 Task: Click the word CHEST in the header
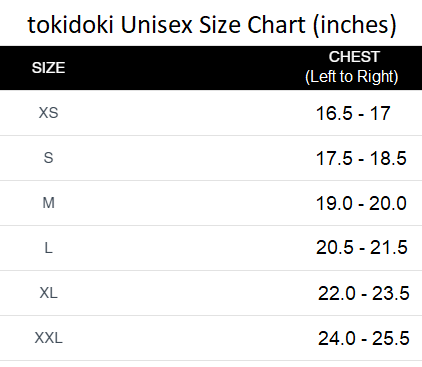(354, 57)
